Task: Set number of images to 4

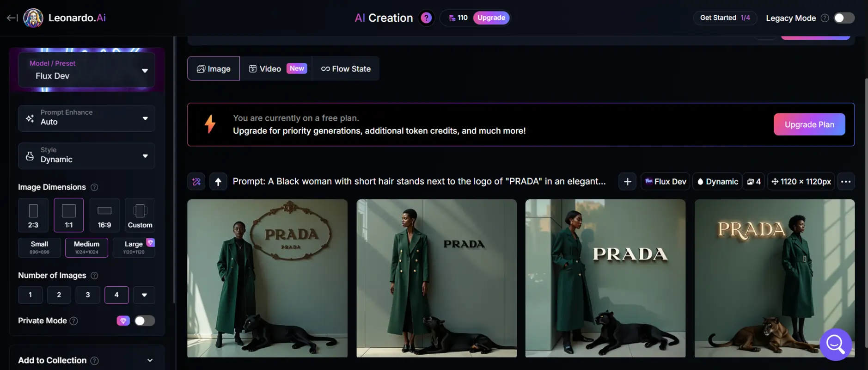Action: (x=116, y=295)
